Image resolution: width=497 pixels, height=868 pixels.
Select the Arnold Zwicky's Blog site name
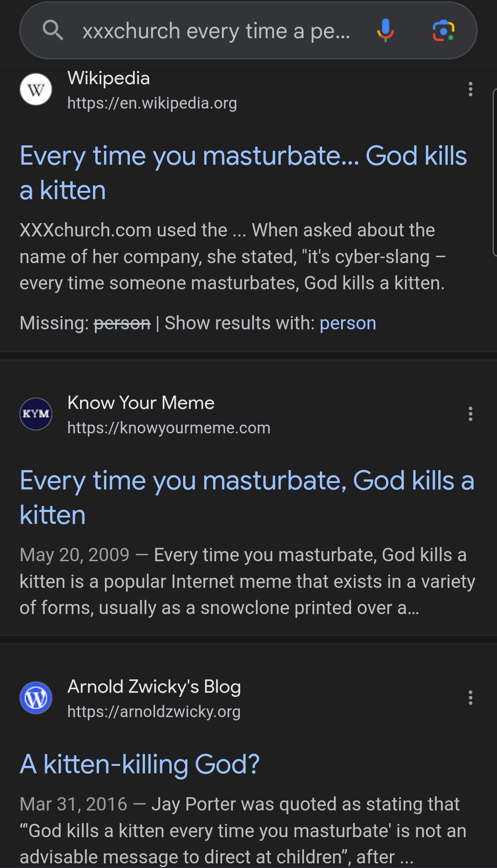pyautogui.click(x=154, y=687)
